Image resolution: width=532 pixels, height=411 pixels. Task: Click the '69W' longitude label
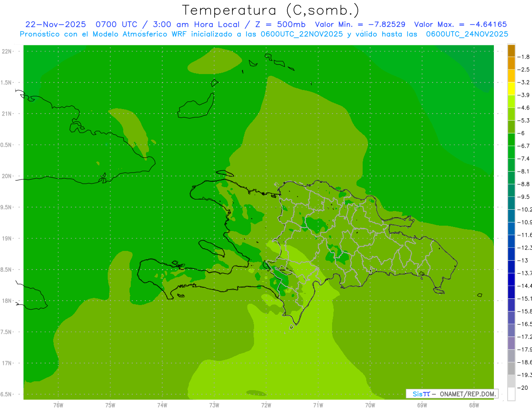tap(422, 405)
